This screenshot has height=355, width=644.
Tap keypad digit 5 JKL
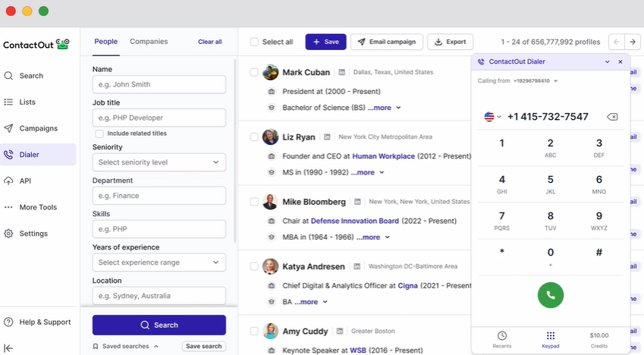coord(551,184)
